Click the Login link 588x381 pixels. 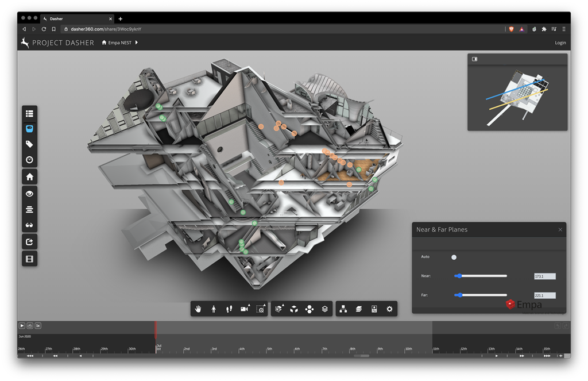(x=560, y=43)
